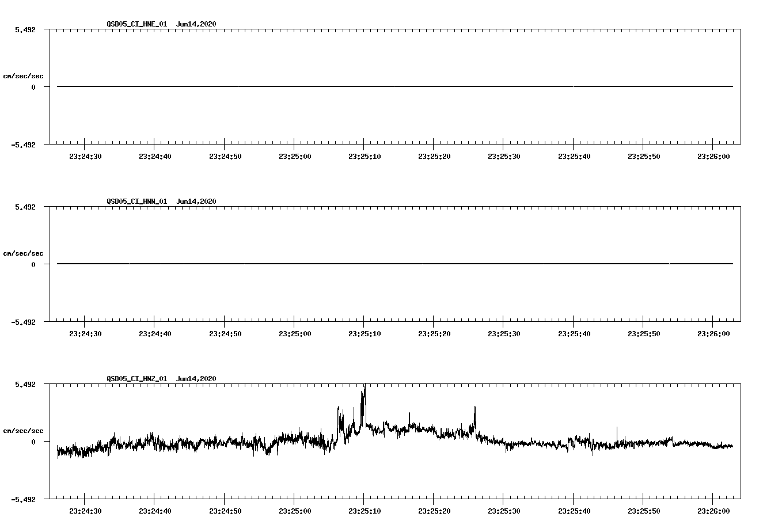Click 23:26:00 on the HNZ plot axis
The height and width of the screenshot is (532, 782).
(x=713, y=511)
